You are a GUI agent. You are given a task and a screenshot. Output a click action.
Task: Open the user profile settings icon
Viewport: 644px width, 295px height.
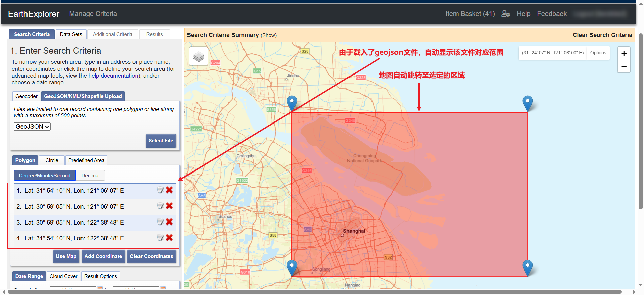click(505, 14)
